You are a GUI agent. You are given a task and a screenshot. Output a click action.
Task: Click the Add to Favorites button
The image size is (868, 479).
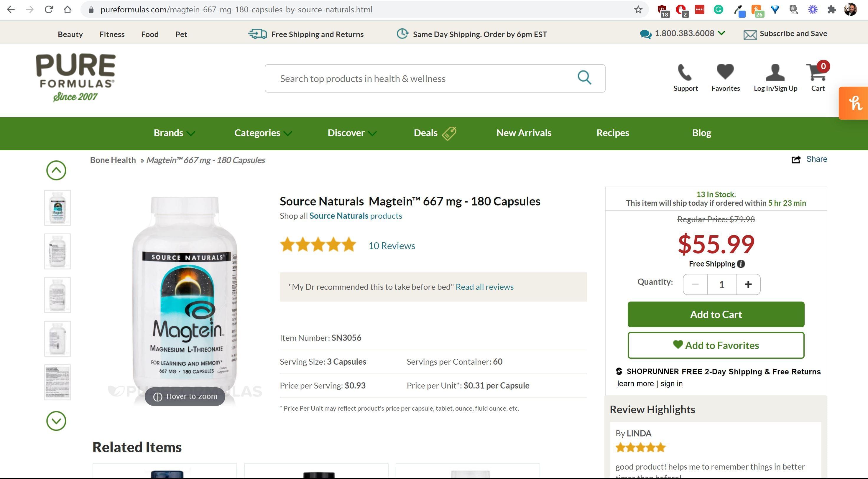click(x=716, y=345)
